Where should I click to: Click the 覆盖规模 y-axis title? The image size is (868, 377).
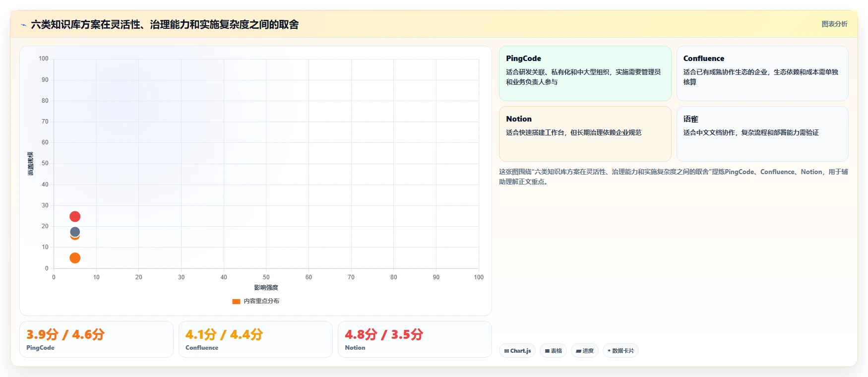[31, 164]
